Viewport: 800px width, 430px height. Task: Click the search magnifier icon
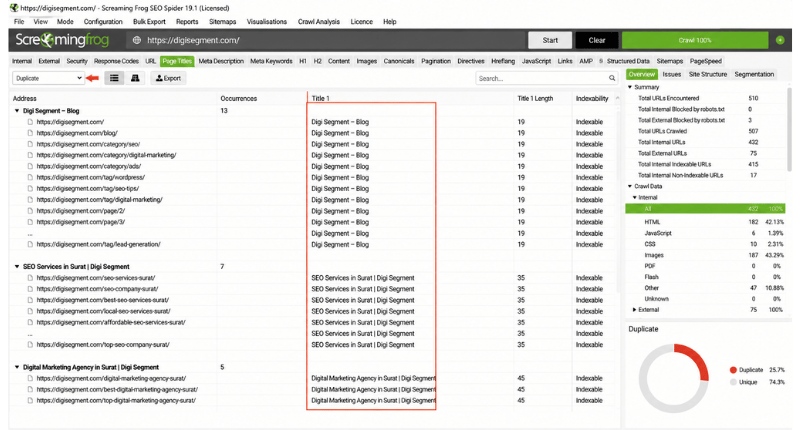(612, 78)
